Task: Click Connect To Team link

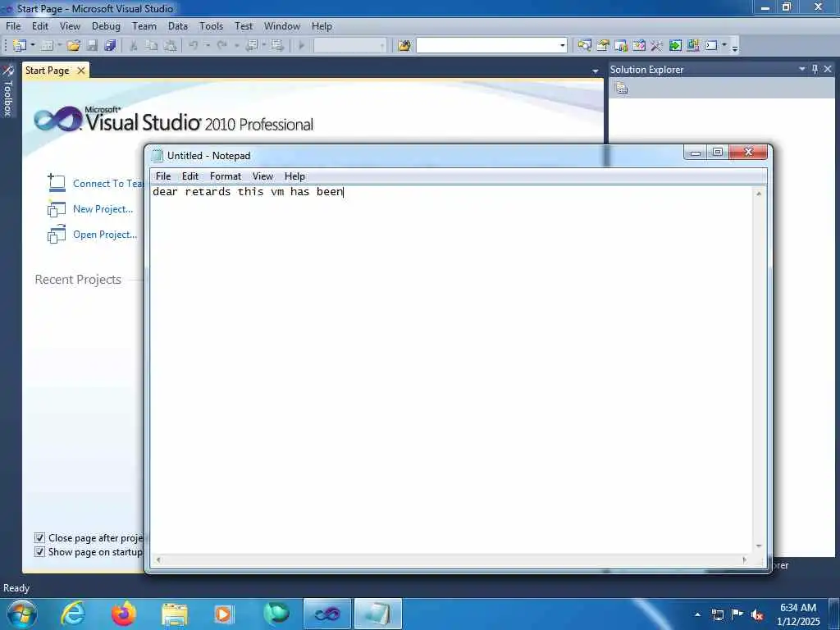Action: coord(107,183)
